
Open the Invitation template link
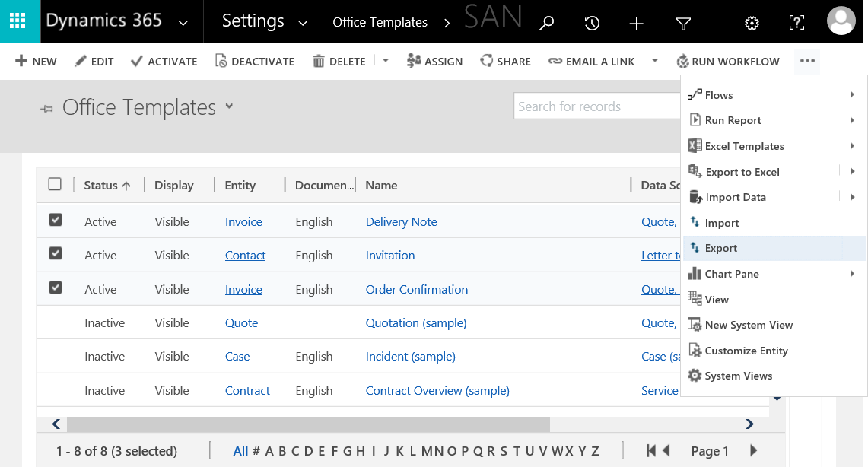click(x=390, y=255)
